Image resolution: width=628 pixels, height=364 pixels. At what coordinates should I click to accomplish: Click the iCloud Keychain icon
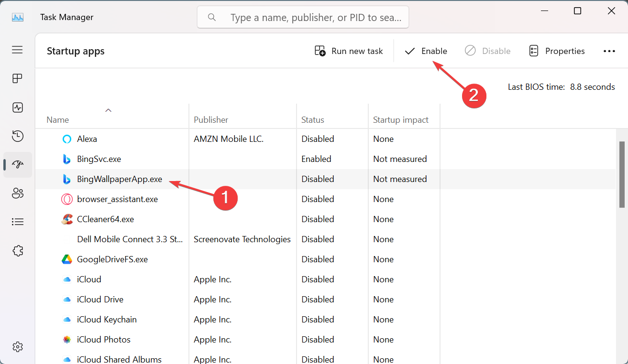tap(66, 320)
